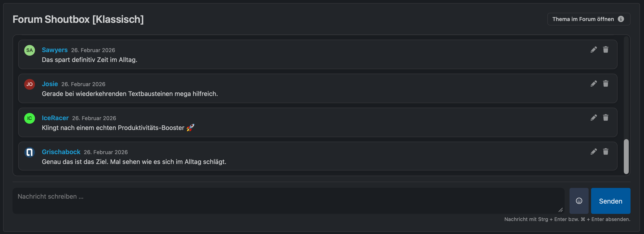Viewport: 644px width, 234px height.
Task: Edit Josie's message with pencil icon
Action: (594, 84)
